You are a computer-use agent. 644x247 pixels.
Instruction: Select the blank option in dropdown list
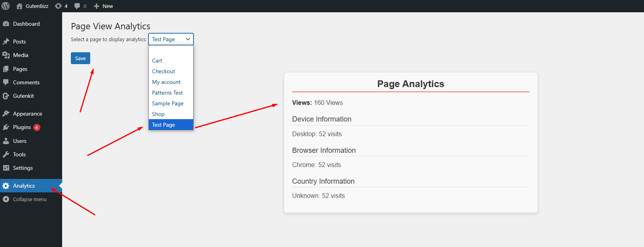(x=171, y=51)
